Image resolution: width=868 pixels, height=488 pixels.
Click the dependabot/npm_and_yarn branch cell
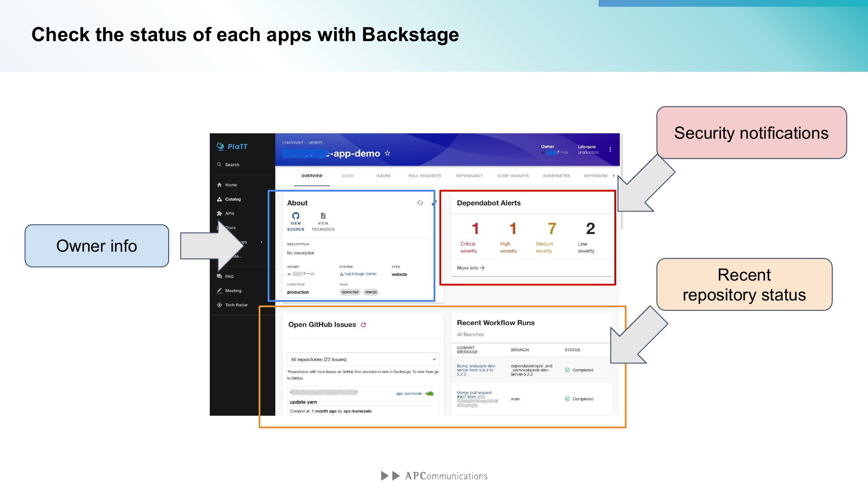pos(531,370)
